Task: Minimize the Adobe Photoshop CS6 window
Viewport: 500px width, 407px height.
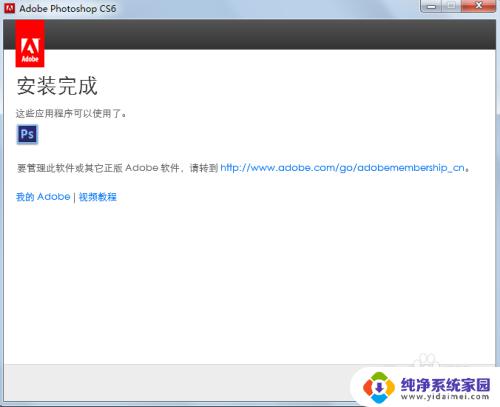Action: click(x=432, y=6)
